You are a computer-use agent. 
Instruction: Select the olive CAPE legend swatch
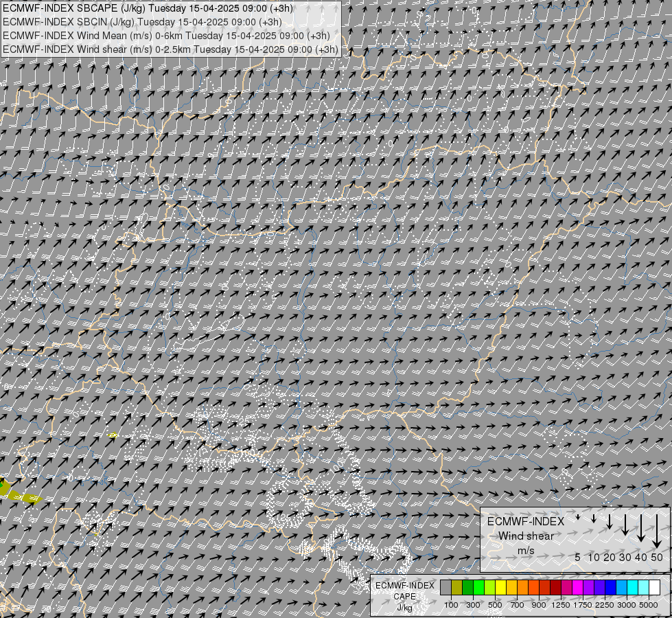click(x=457, y=587)
